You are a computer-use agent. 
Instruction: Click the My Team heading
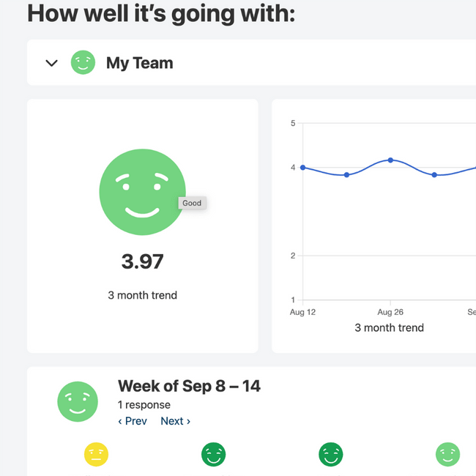click(140, 63)
